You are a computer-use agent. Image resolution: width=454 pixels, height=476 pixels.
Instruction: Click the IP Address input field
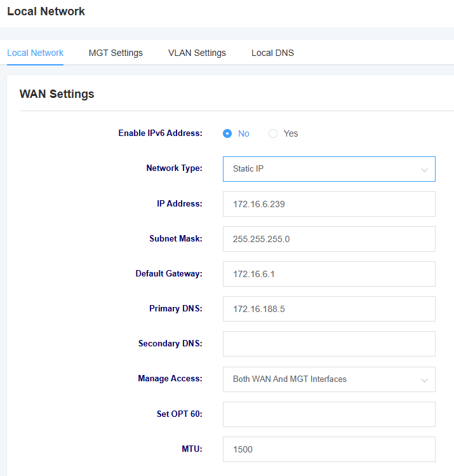coord(329,204)
